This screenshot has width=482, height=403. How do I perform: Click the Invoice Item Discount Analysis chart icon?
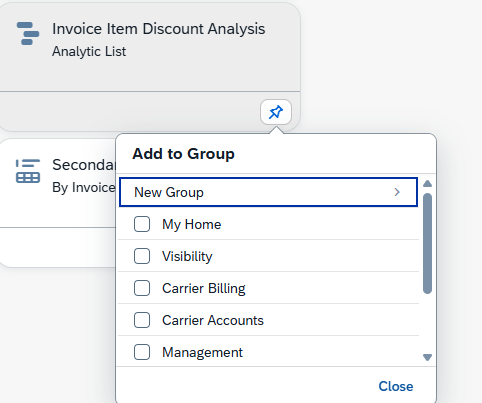28,33
